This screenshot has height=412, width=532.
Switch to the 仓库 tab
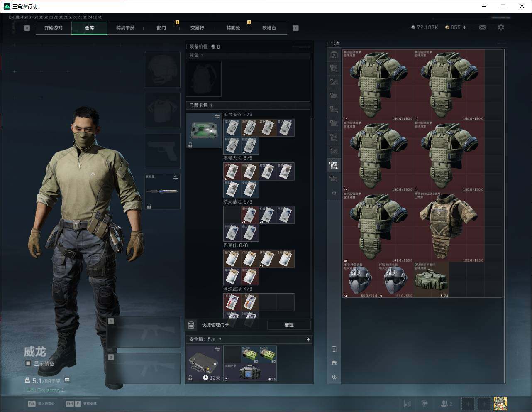click(89, 28)
